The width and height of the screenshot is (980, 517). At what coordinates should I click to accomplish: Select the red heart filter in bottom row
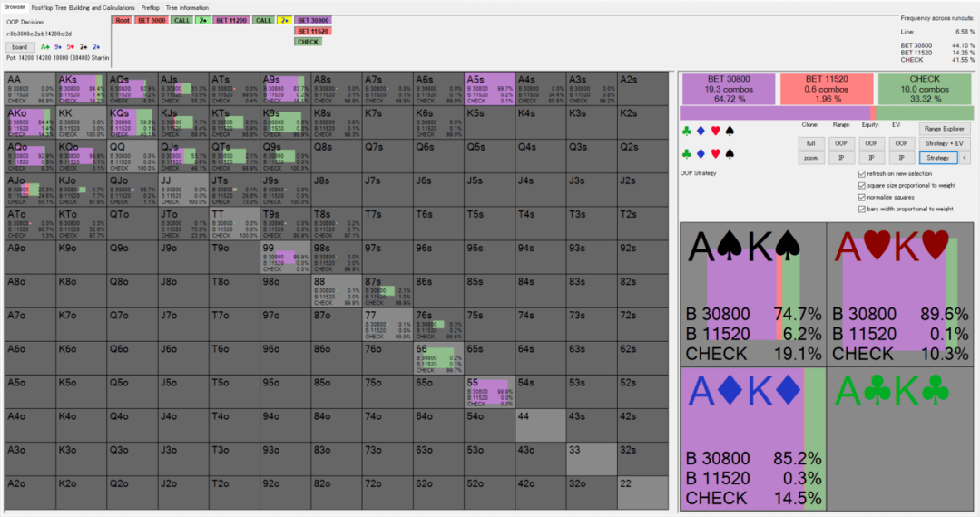(x=715, y=153)
